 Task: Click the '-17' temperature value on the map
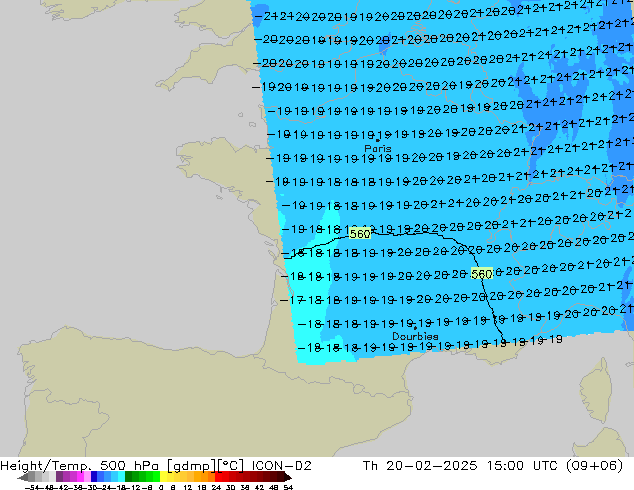(292, 300)
